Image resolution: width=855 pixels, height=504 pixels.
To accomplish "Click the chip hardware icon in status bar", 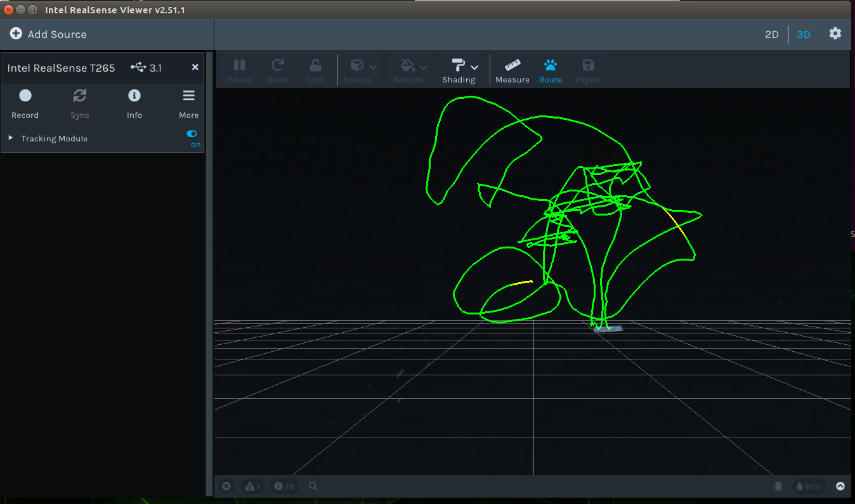I will click(x=778, y=486).
